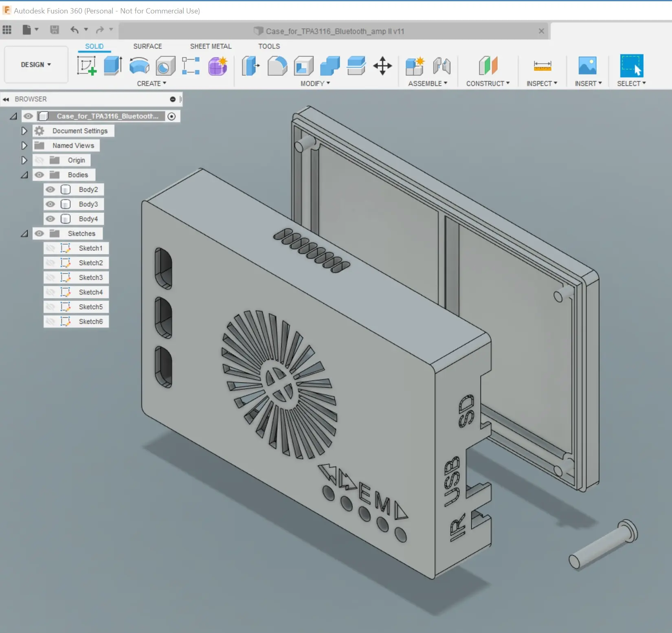Select Sketch6 in the browser tree
Screen dimensions: 672x633
click(90, 321)
